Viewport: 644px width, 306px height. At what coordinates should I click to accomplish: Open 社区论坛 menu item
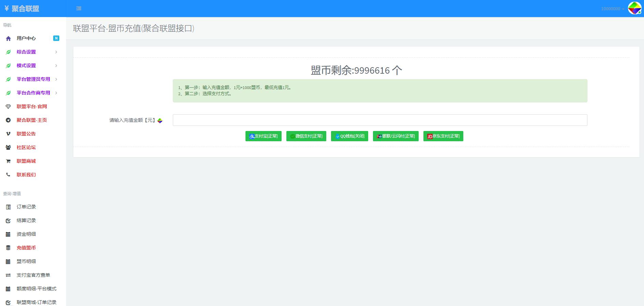(26, 147)
